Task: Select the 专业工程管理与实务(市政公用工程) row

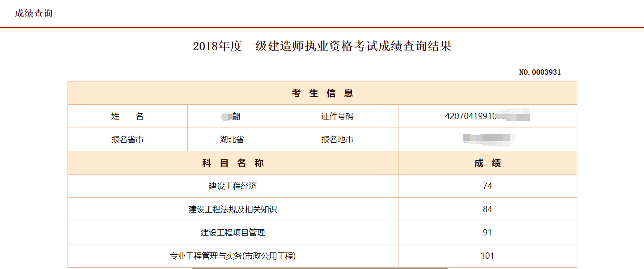Action: [x=233, y=256]
